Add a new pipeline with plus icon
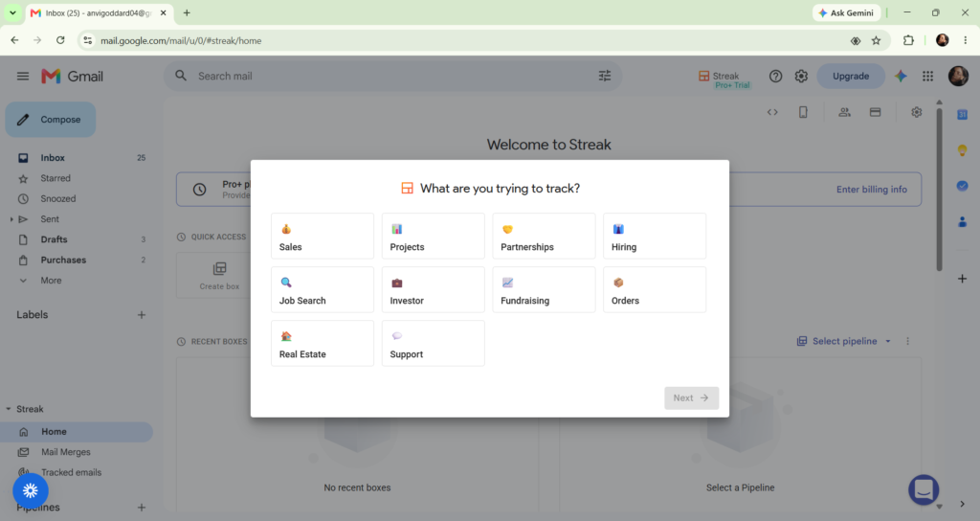The height and width of the screenshot is (521, 980). 142,508
